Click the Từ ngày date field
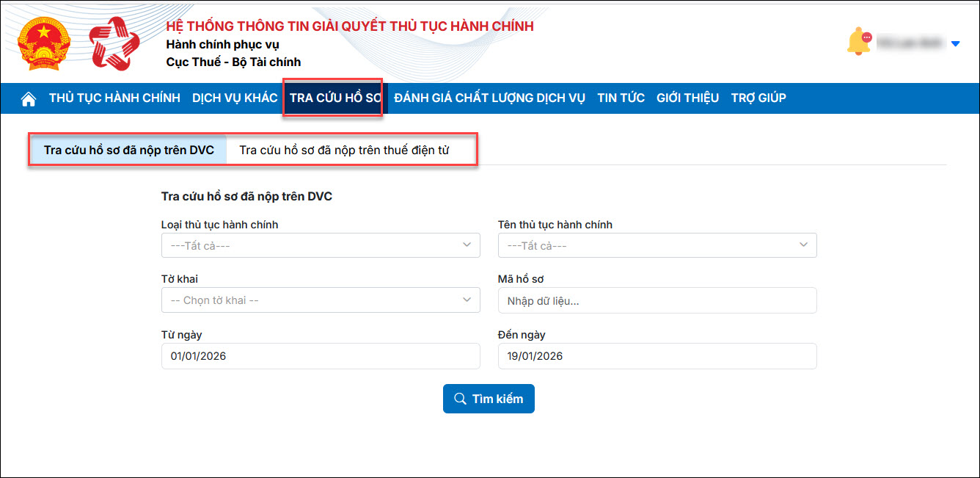This screenshot has width=980, height=478. tap(321, 356)
